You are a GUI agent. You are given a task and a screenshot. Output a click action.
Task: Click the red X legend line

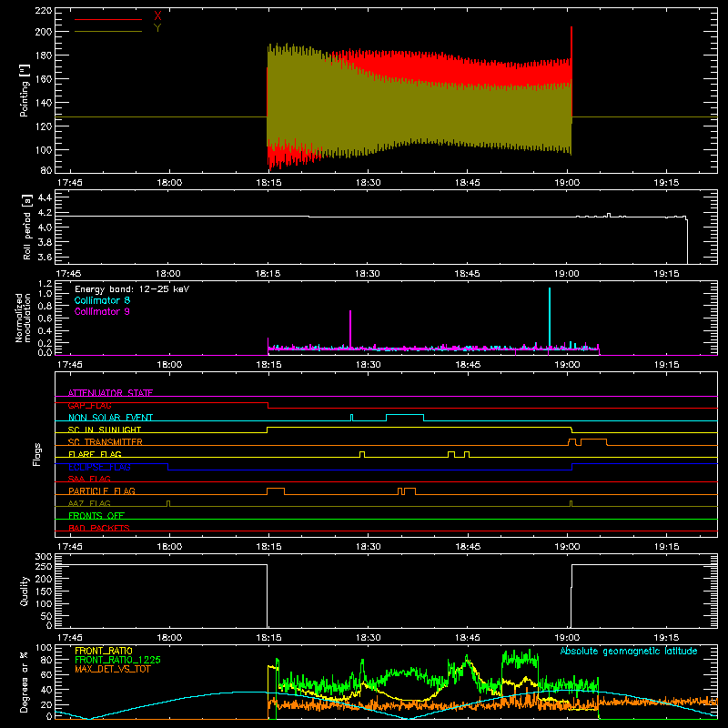point(108,19)
